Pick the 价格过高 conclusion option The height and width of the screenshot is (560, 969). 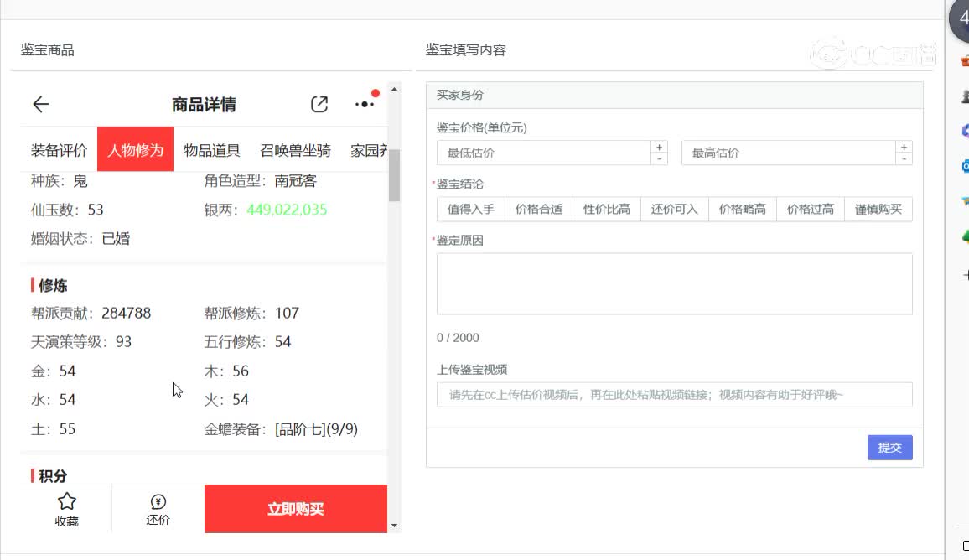pos(810,210)
